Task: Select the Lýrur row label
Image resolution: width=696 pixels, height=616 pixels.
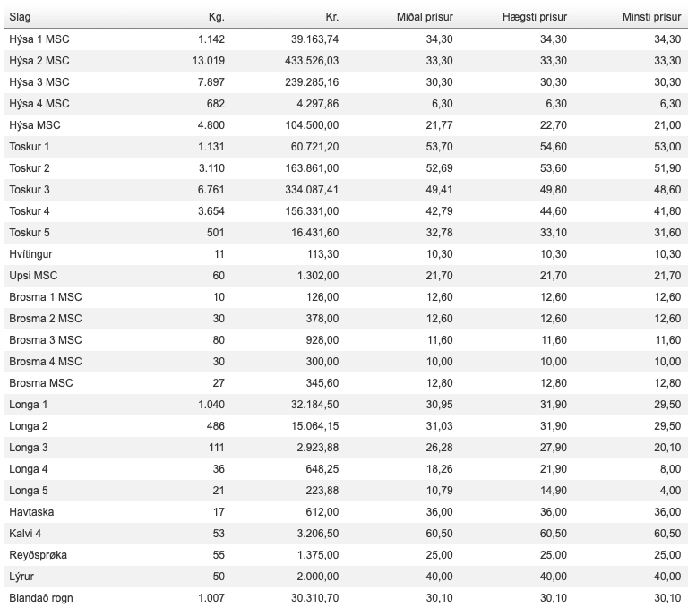Action: [21, 577]
